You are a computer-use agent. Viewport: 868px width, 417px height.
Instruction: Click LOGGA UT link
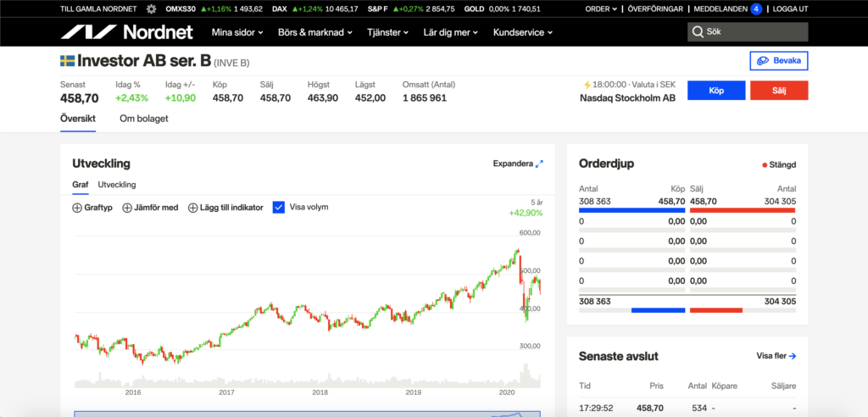791,8
